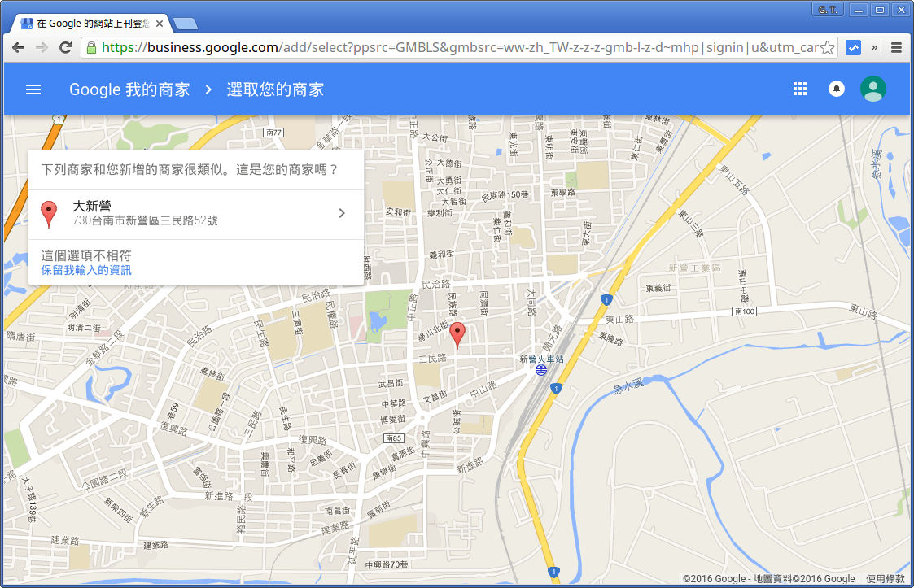Expand the 大新營 listing chevron arrow
The width and height of the screenshot is (914, 588).
[x=342, y=213]
